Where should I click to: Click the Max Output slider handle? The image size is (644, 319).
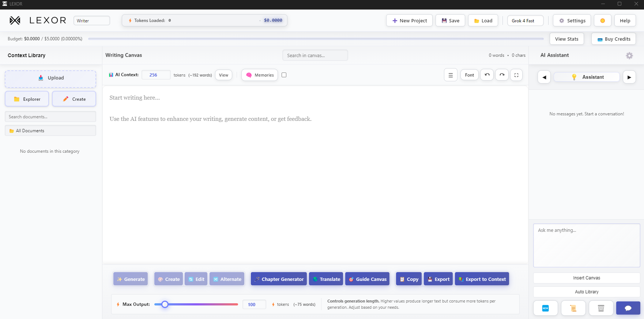[x=165, y=304]
